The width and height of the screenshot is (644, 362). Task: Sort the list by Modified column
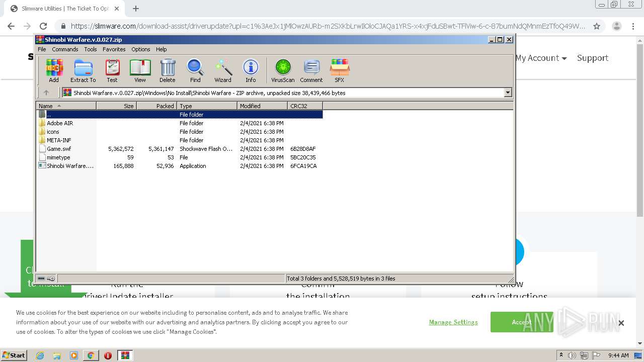262,106
